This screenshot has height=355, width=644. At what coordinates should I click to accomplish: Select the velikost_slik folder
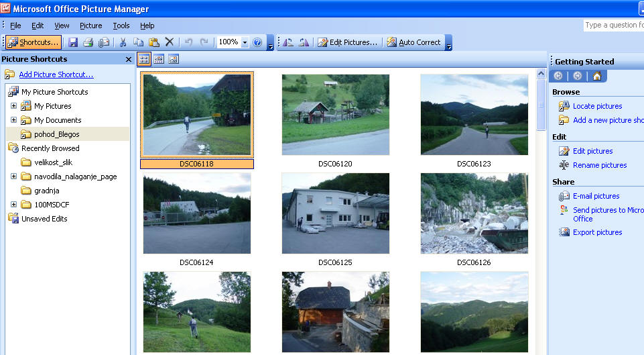(x=54, y=162)
